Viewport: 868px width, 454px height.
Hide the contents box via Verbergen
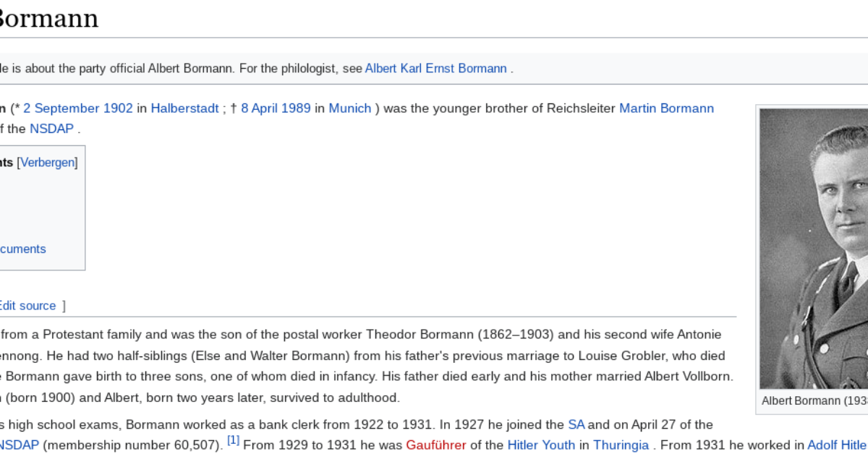48,163
